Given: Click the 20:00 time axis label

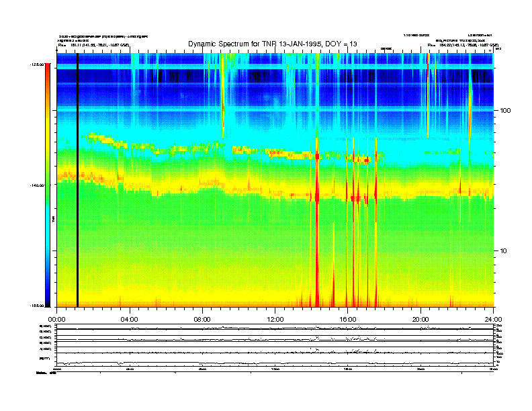Looking at the screenshot, I should tap(420, 320).
